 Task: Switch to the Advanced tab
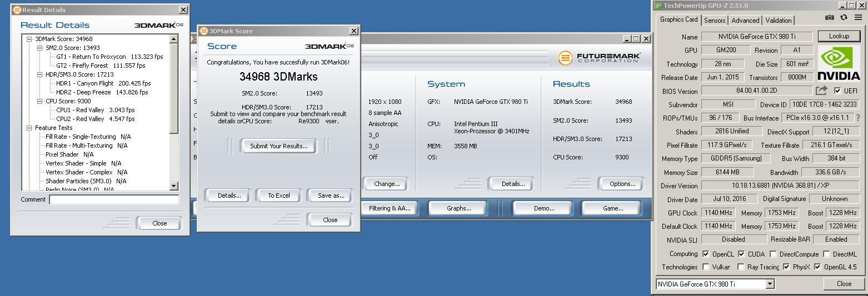tap(745, 21)
